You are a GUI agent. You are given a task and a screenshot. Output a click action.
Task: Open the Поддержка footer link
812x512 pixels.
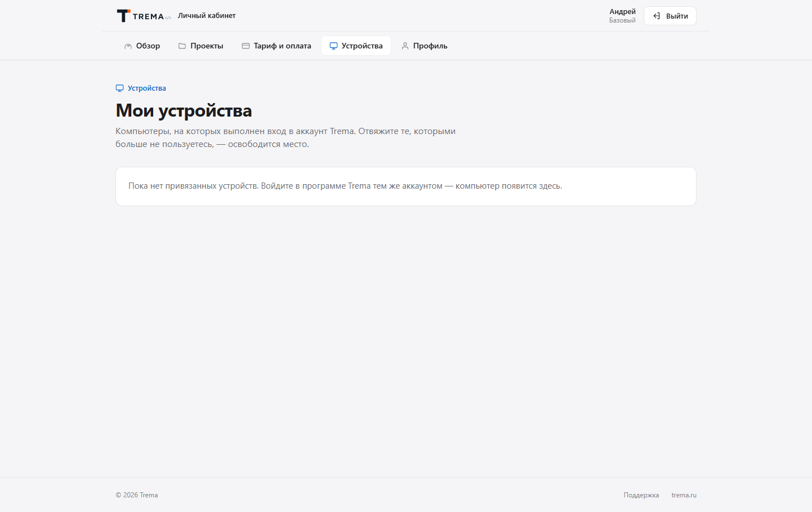641,495
